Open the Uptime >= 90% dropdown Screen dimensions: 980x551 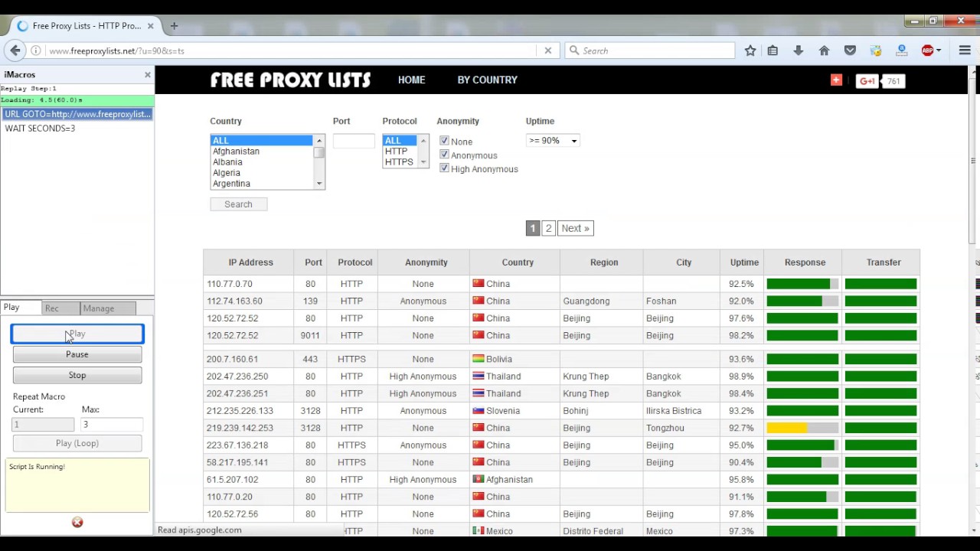click(x=553, y=141)
